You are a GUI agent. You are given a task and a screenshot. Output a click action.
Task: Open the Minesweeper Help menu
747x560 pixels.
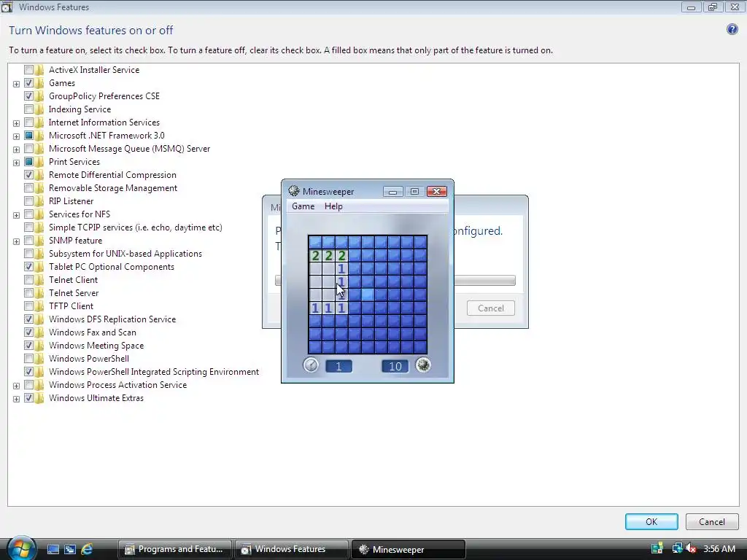click(x=333, y=206)
